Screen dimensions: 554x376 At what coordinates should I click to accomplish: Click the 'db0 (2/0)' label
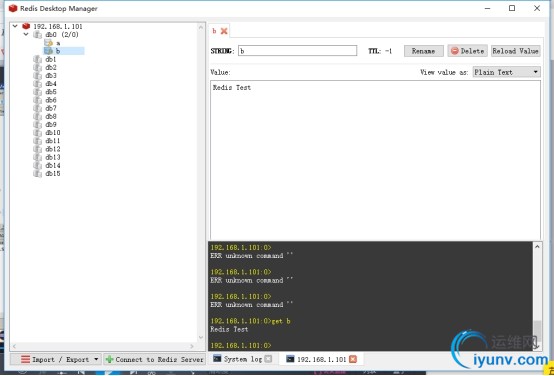(x=62, y=35)
